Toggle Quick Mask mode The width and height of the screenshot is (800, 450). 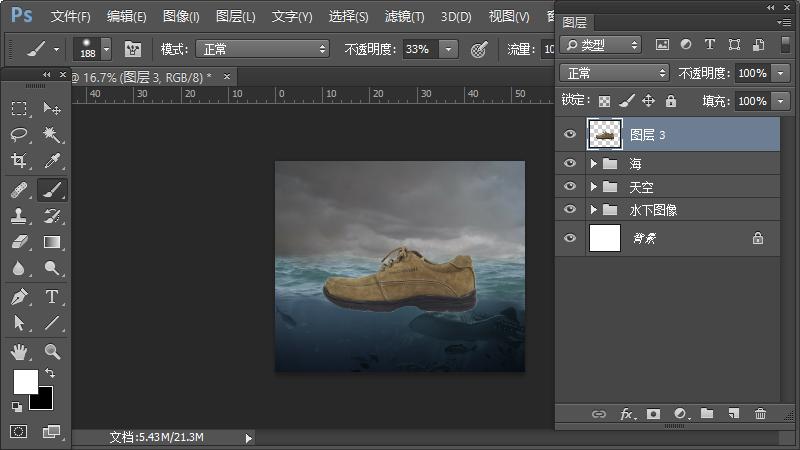coord(19,432)
